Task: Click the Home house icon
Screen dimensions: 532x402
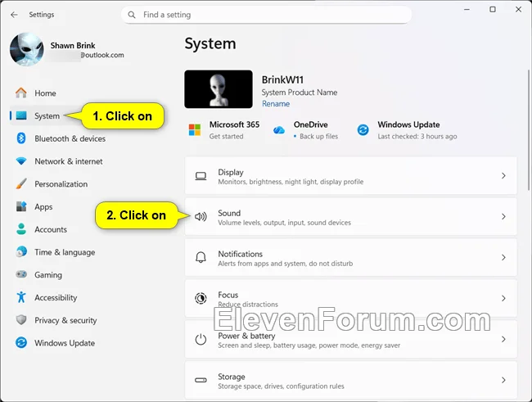Action: click(21, 93)
